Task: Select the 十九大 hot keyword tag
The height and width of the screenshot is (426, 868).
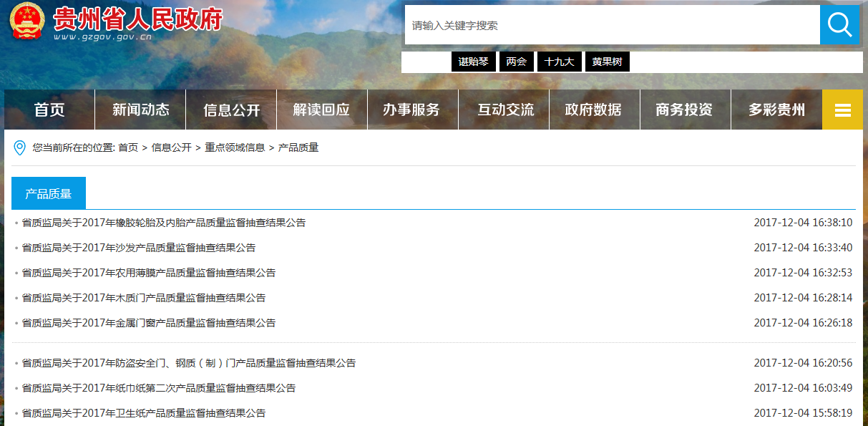Action: [559, 62]
